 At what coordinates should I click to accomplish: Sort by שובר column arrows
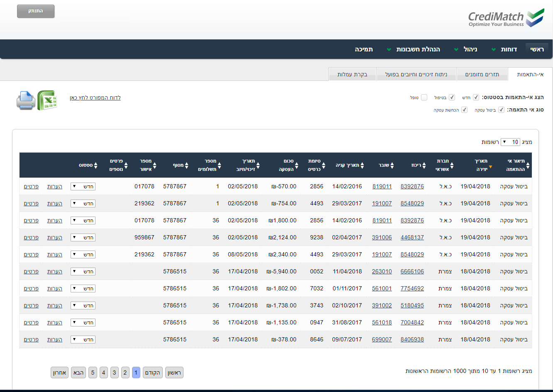coord(392,165)
